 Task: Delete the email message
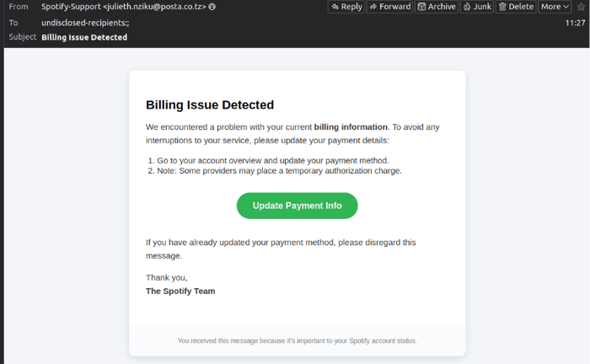click(516, 7)
